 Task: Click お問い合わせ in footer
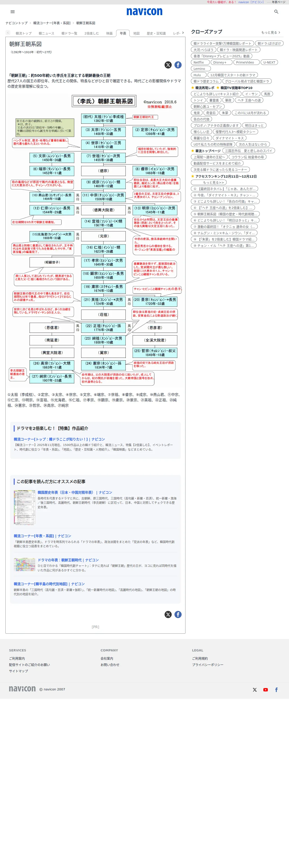tap(110, 665)
